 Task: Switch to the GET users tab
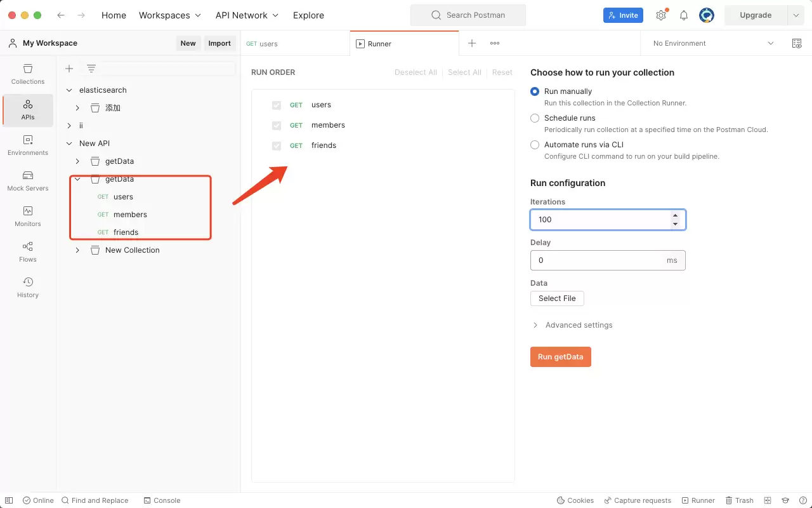295,44
